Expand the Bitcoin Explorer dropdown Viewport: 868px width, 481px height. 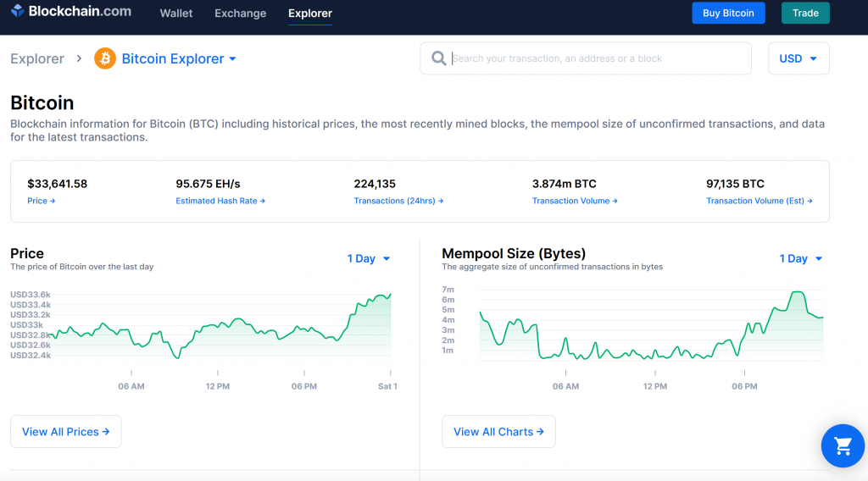179,58
